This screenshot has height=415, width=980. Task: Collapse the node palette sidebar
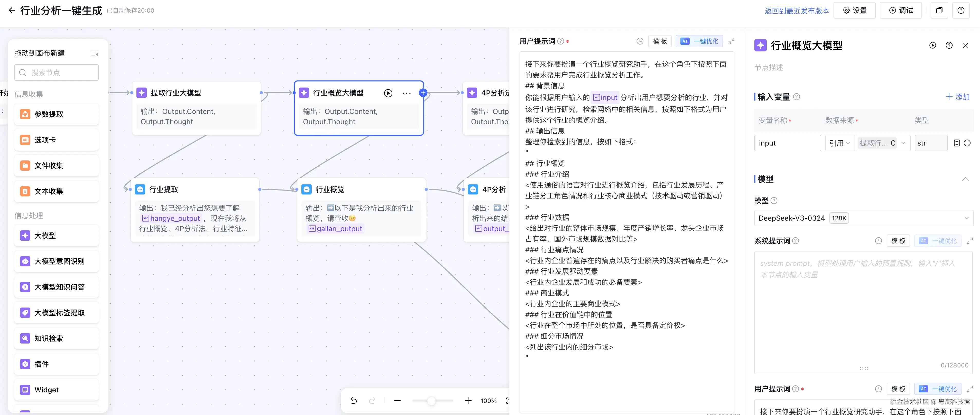[x=94, y=53]
